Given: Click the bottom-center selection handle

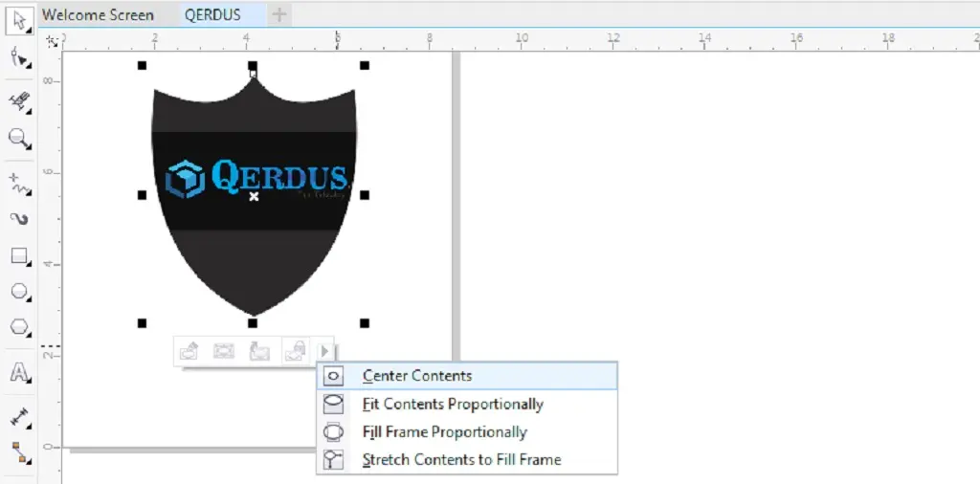Looking at the screenshot, I should (253, 323).
